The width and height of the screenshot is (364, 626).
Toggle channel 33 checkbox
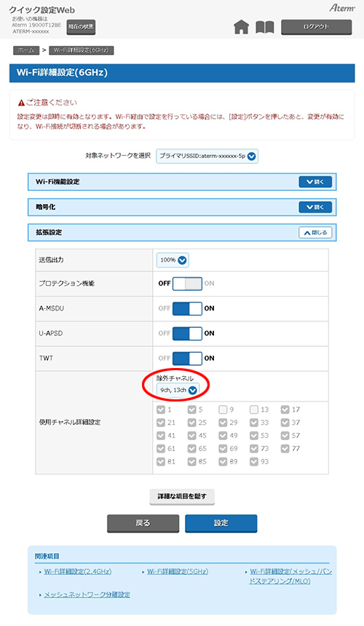(254, 423)
